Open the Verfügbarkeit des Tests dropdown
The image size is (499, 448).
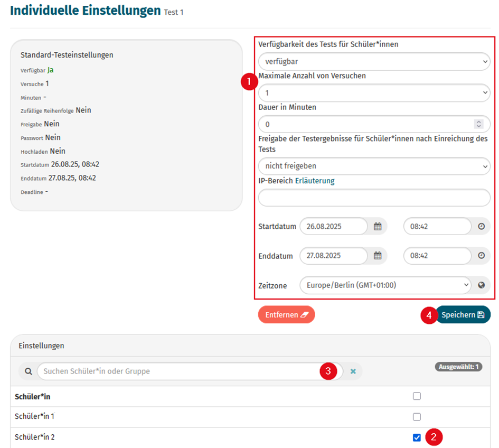pos(374,61)
